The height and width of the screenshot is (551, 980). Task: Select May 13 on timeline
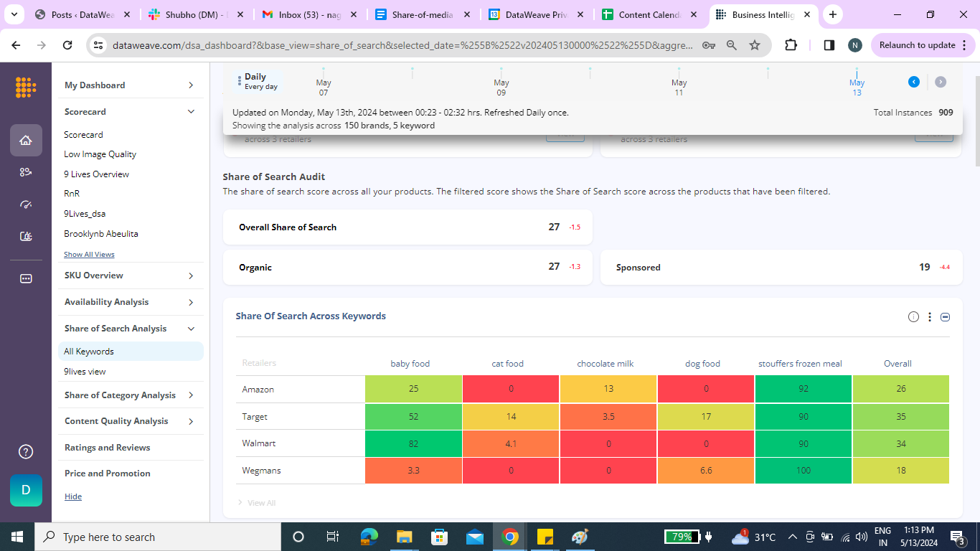click(x=857, y=87)
